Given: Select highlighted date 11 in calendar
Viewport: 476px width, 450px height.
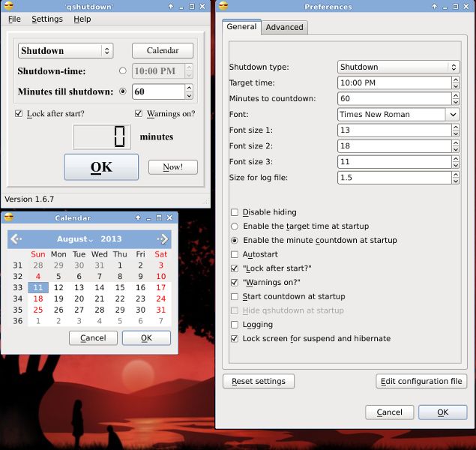Looking at the screenshot, I should pyautogui.click(x=38, y=287).
